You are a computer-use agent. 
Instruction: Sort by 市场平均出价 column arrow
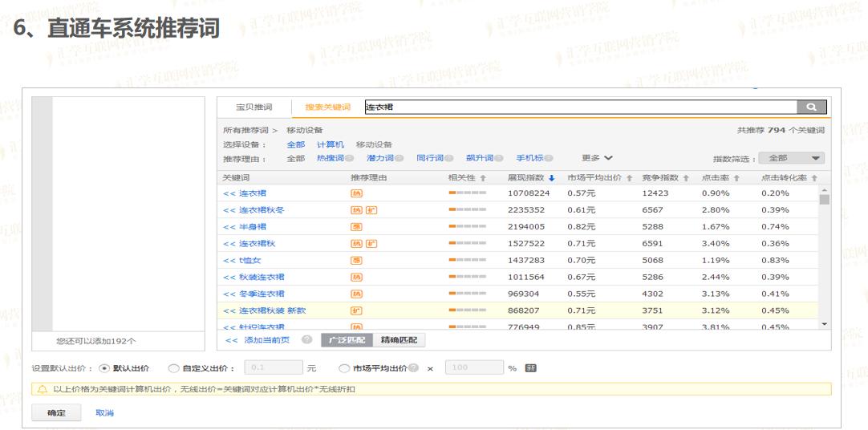click(630, 178)
